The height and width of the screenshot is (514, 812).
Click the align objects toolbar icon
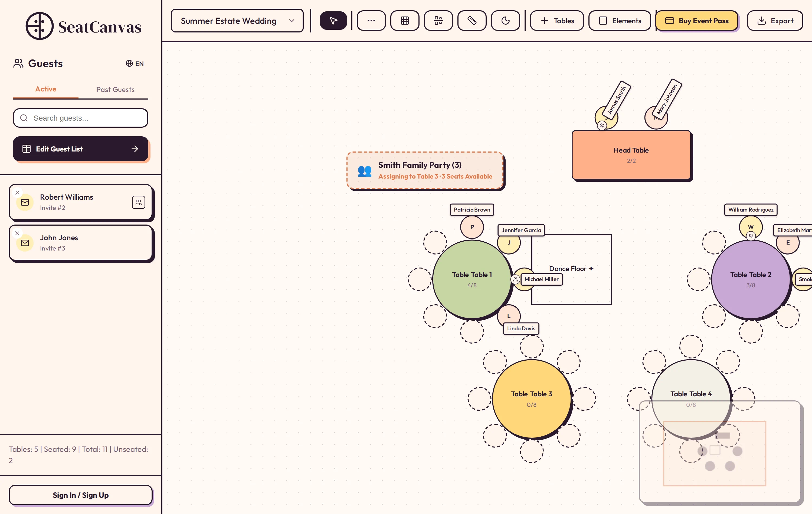click(438, 21)
